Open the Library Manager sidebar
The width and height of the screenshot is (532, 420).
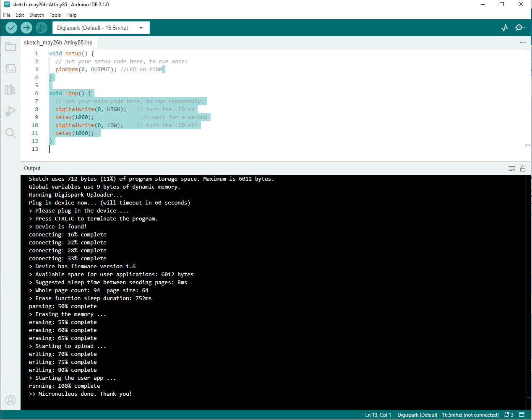coord(10,90)
